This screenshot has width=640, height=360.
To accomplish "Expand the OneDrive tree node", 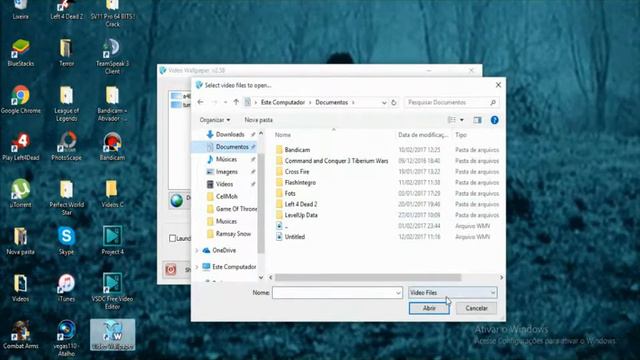I will [197, 250].
